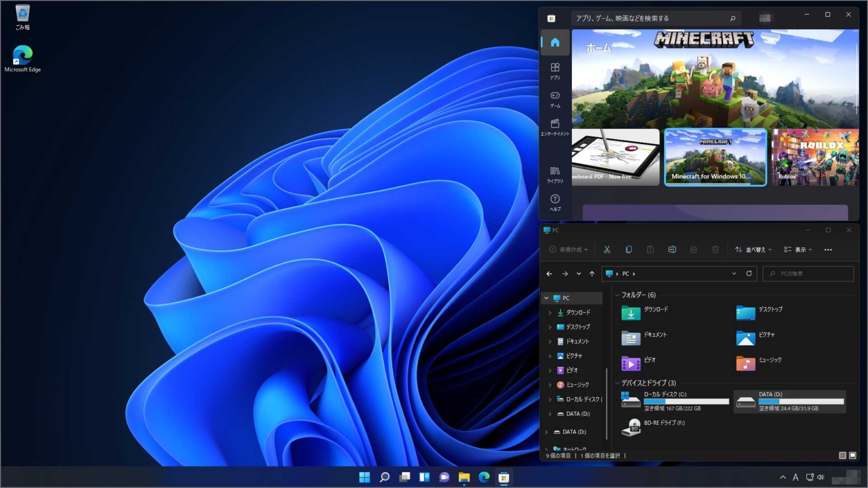Open the ホーム tab in Microsoft Store
The image size is (868, 488).
554,42
